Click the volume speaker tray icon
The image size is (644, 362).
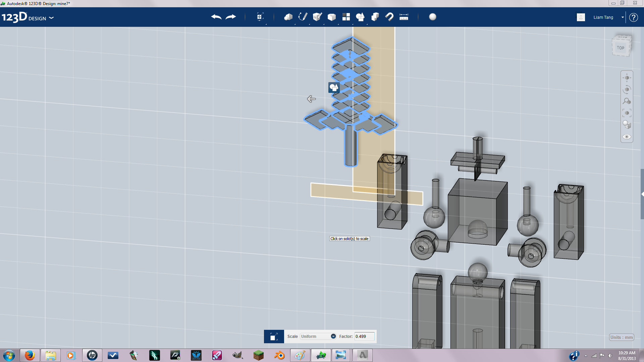click(x=610, y=356)
